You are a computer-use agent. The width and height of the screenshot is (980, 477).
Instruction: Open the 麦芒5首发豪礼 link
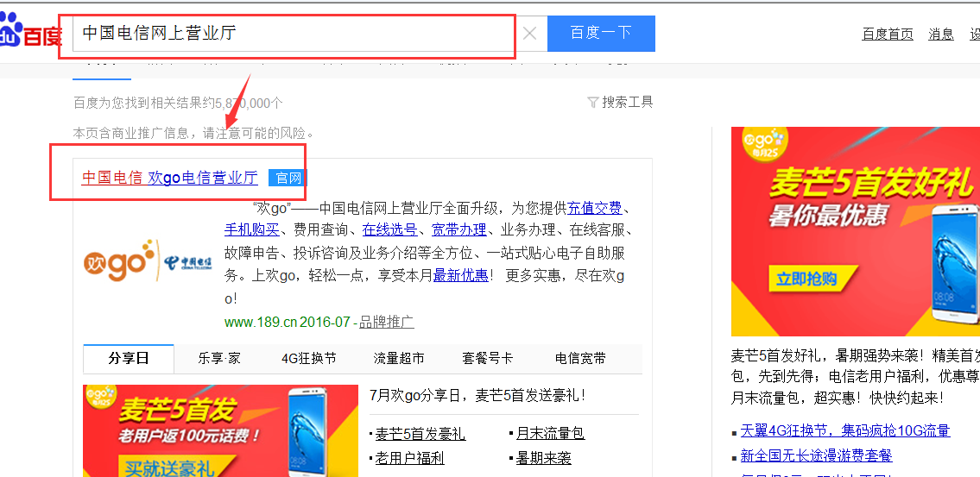tap(420, 434)
